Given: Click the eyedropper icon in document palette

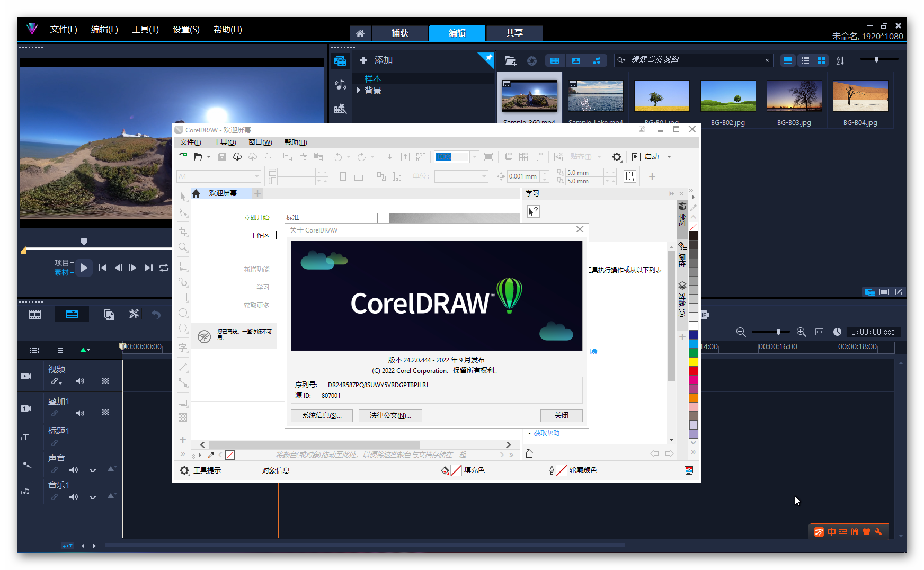Looking at the screenshot, I should (210, 455).
